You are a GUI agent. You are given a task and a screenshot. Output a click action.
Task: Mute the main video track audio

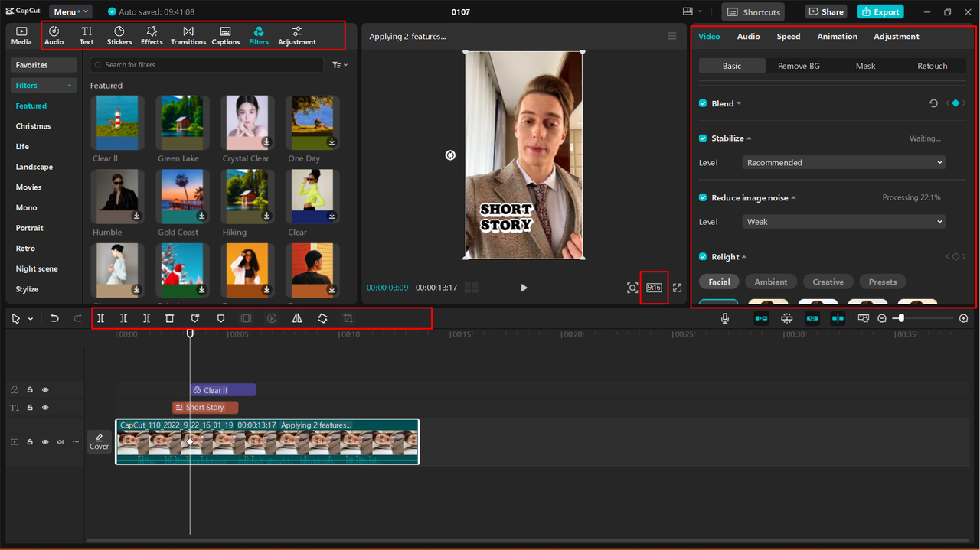(x=60, y=442)
